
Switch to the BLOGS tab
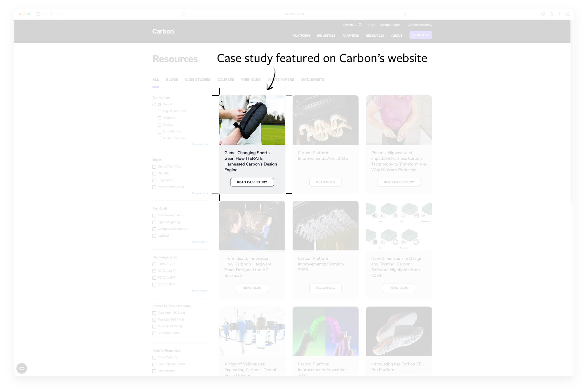(172, 80)
